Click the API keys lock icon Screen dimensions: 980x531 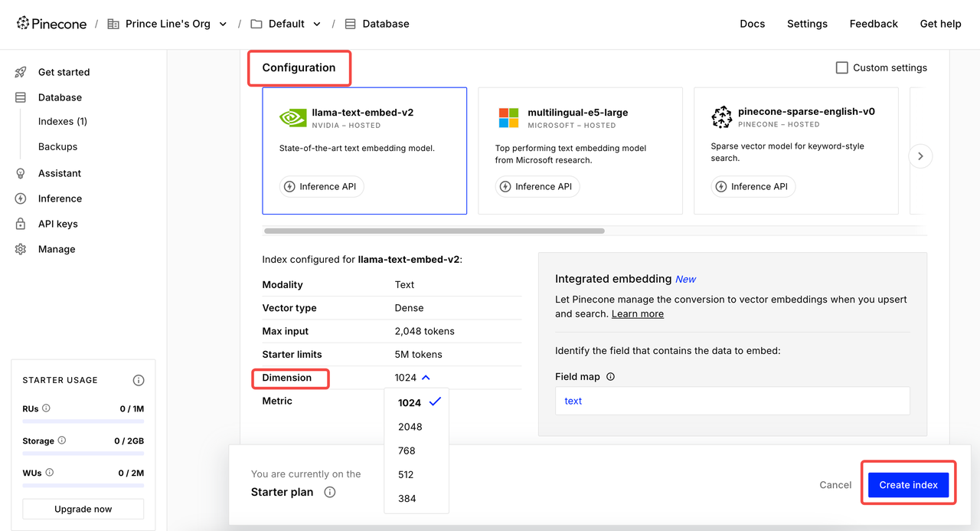coord(21,224)
